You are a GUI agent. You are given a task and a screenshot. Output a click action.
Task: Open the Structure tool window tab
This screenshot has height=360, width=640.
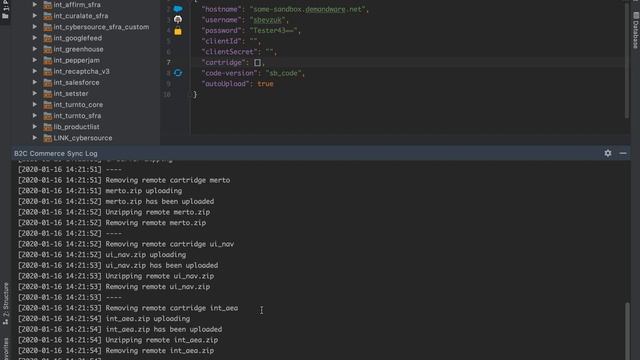5,303
